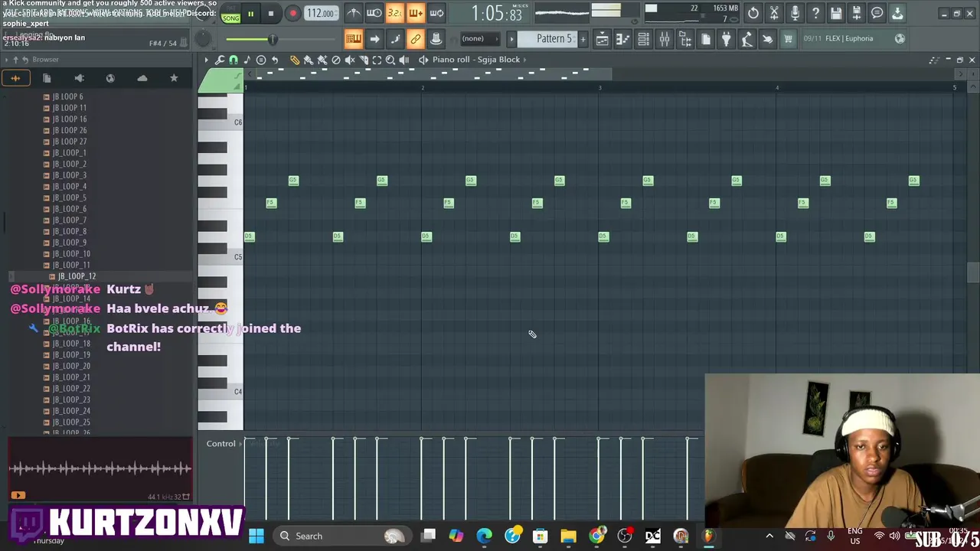Open the browser files tab icon
Screen dimensions: 980x551
[47, 78]
